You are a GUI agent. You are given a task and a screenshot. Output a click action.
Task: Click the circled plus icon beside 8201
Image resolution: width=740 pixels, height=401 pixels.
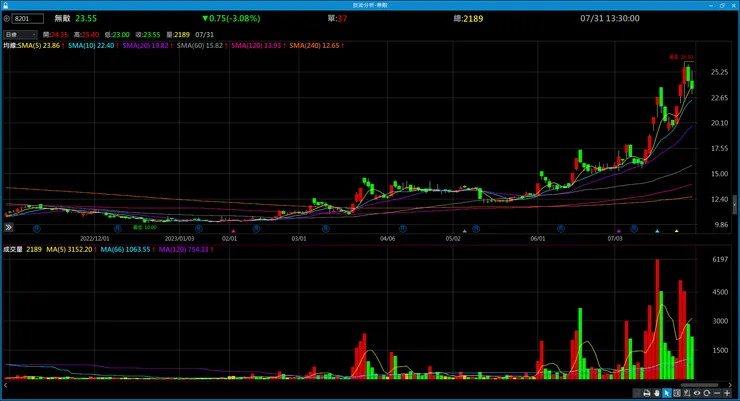click(x=7, y=18)
